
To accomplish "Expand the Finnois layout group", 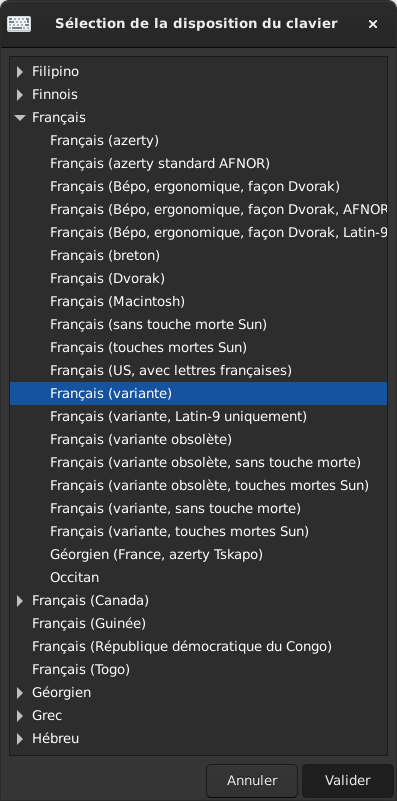I will click(x=20, y=95).
